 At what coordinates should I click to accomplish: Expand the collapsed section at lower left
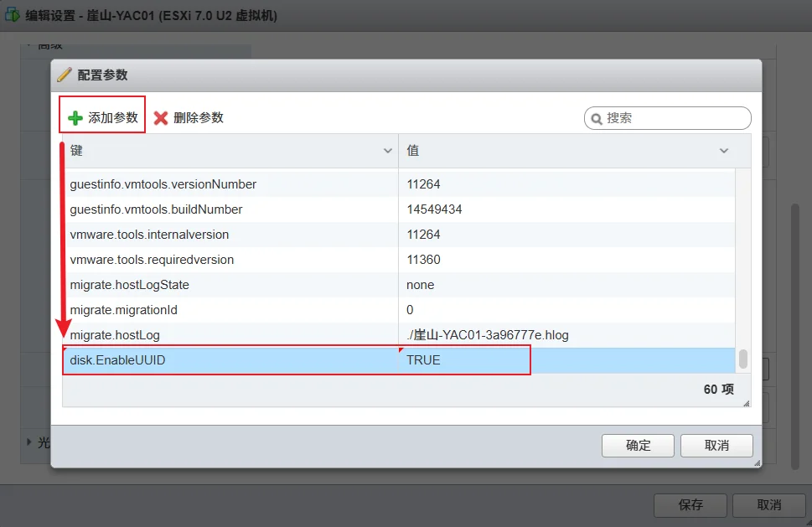29,442
